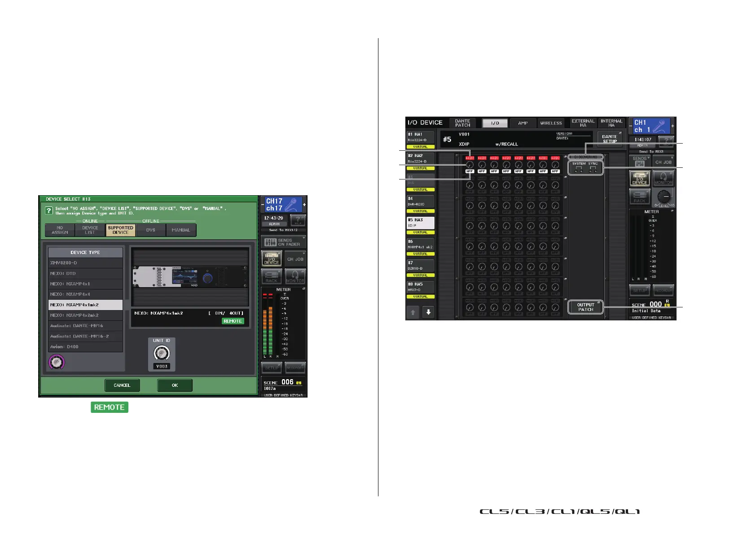Viewport: 756px width, 534px height.
Task: Click popup icon on METER panel in CH1 screen
Action: [x=672, y=211]
